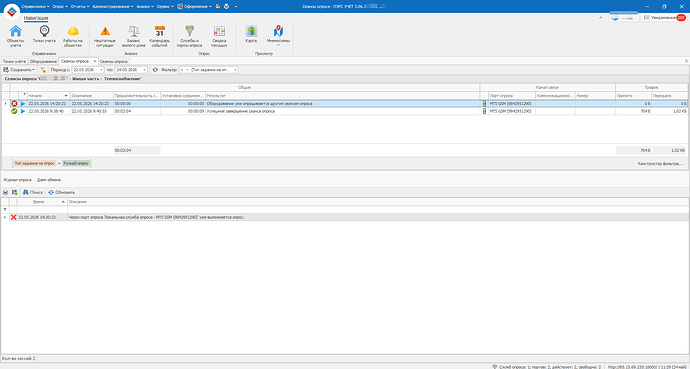690x369 pixels.
Task: Click the green success status icon in second row
Action: pos(14,111)
